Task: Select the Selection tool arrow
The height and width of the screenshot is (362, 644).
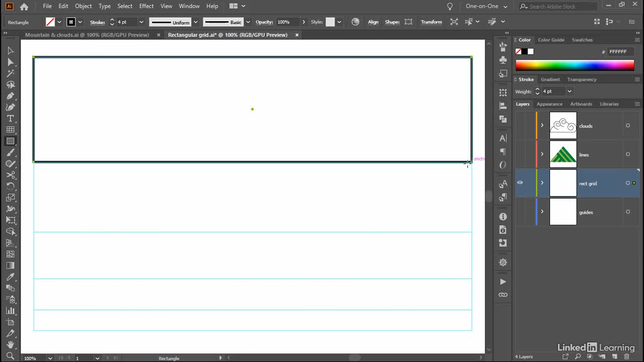Action: click(x=10, y=51)
